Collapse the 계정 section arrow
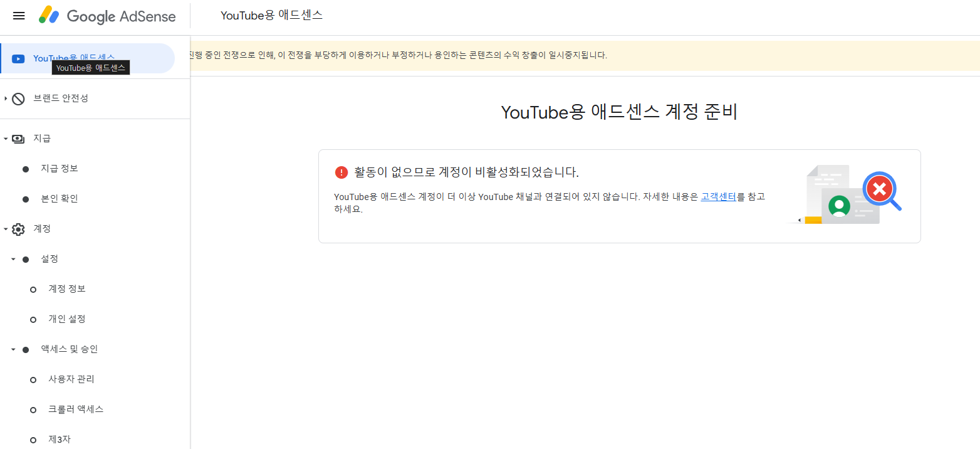This screenshot has width=980, height=449. point(6,229)
